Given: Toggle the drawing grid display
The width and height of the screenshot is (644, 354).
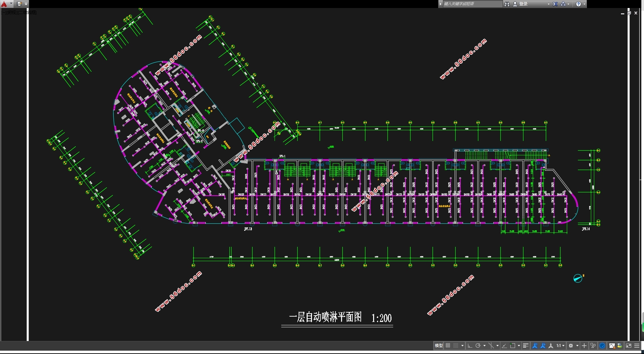Looking at the screenshot, I should click(x=448, y=346).
